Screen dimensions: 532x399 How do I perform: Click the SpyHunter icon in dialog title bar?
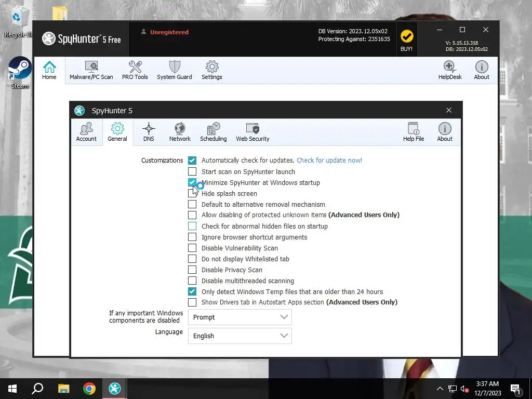coord(79,111)
